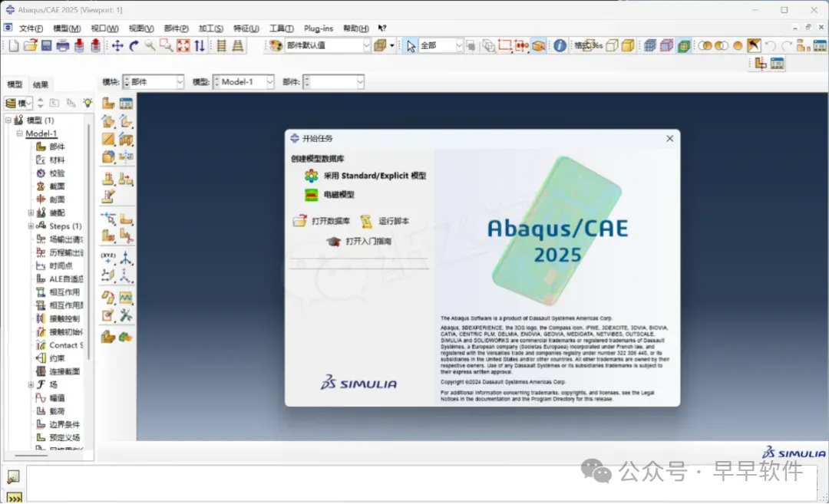
Task: Open the 视口(W) menu
Action: pyautogui.click(x=104, y=28)
